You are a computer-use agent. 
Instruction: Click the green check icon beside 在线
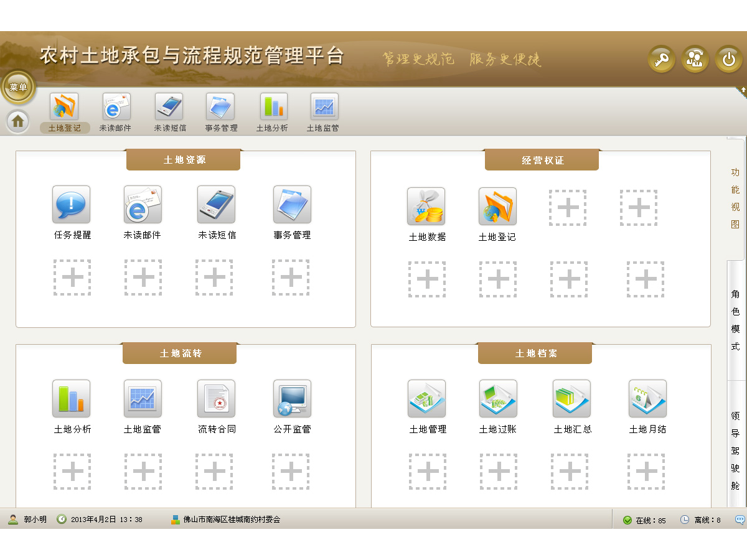click(627, 520)
